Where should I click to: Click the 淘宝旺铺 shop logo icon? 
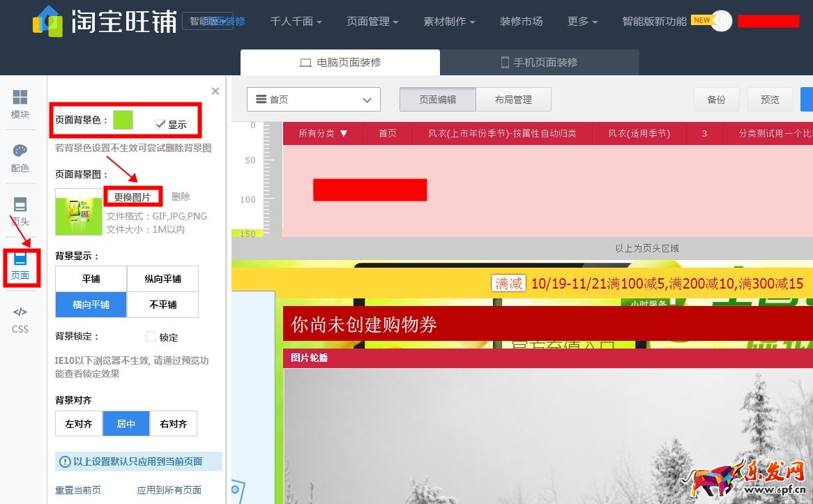pos(48,22)
